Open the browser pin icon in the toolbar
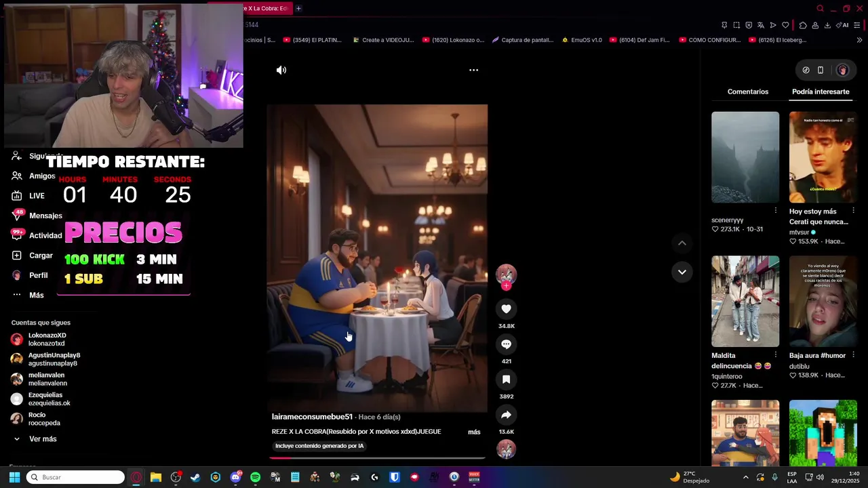Image resolution: width=868 pixels, height=488 pixels. [724, 25]
